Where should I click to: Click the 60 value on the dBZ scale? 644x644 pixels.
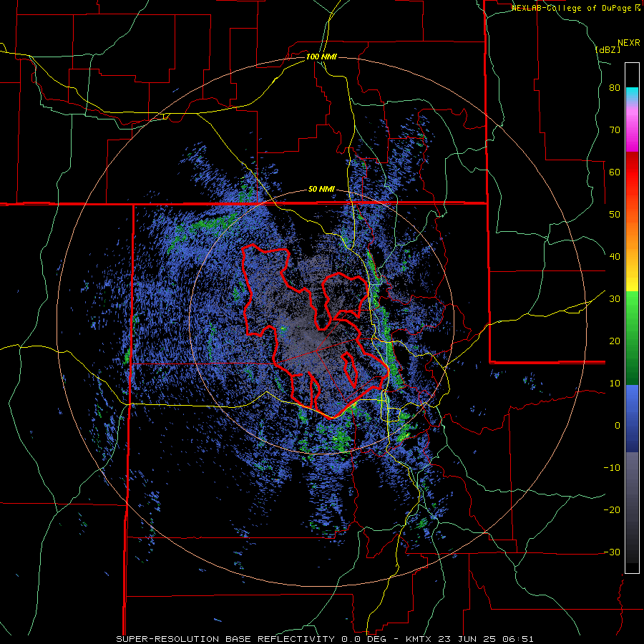click(615, 172)
